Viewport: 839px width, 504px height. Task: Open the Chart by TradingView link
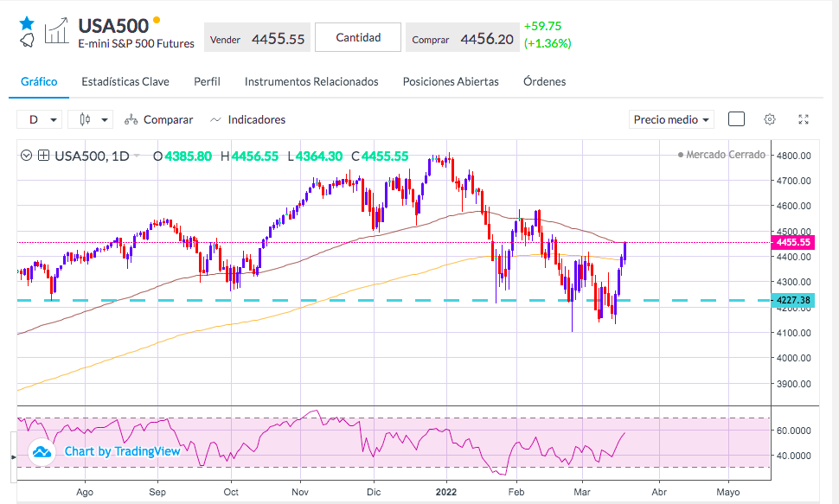[123, 451]
